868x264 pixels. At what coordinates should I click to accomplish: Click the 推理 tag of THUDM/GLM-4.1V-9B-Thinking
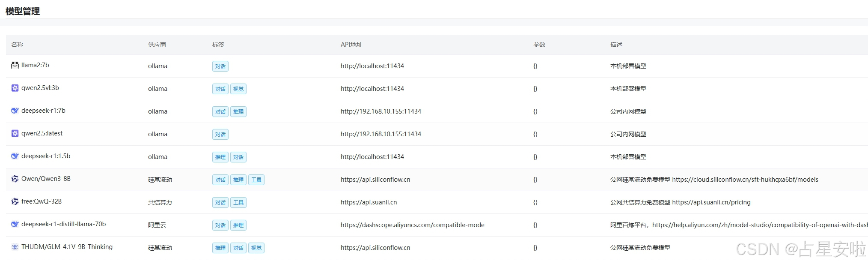click(x=220, y=248)
